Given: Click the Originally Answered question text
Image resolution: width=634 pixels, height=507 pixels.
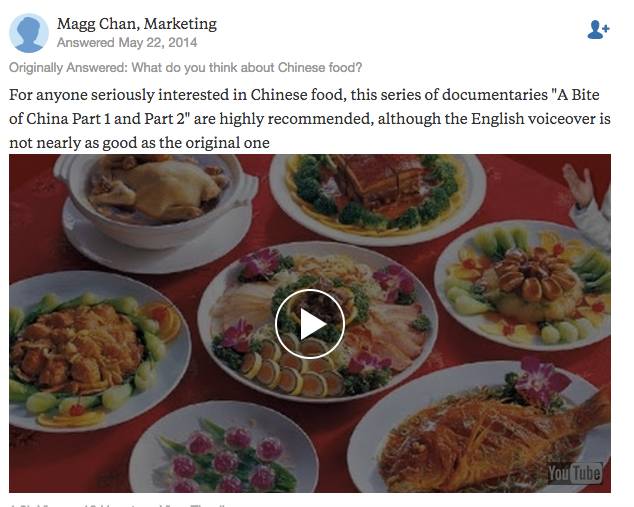Looking at the screenshot, I should click(x=185, y=68).
